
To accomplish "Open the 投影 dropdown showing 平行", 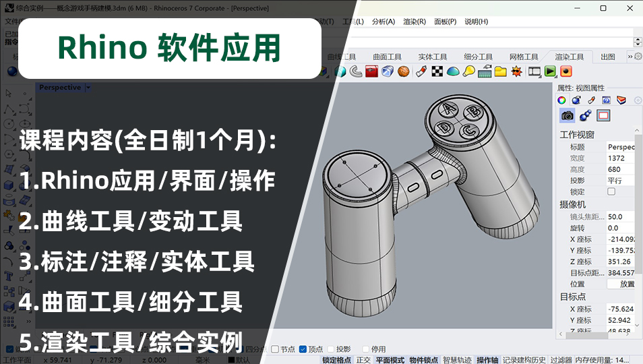I will point(621,181).
